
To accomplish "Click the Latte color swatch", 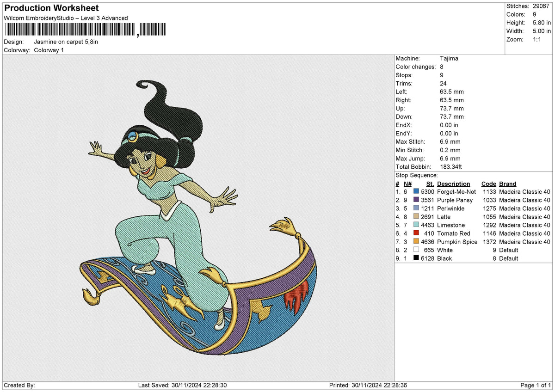I will coord(416,217).
